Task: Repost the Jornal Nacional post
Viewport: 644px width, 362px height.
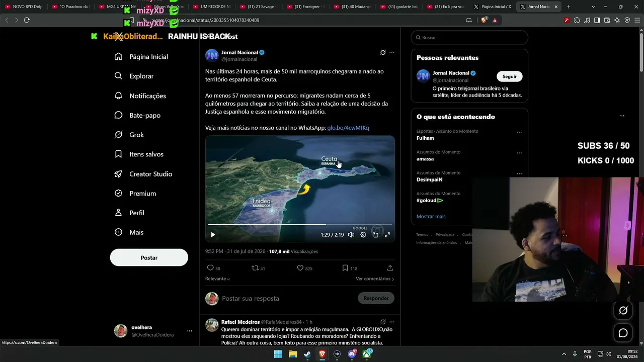Action: click(x=258, y=268)
